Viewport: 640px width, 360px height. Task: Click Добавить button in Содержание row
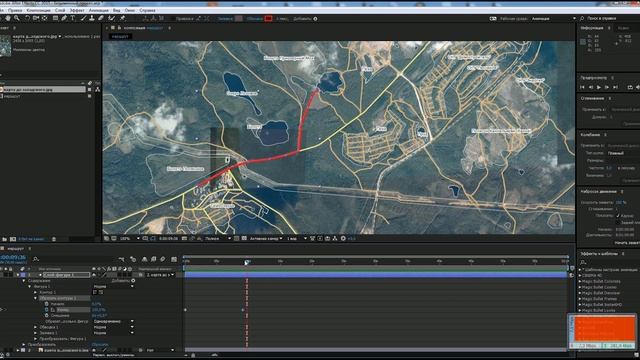pyautogui.click(x=123, y=281)
